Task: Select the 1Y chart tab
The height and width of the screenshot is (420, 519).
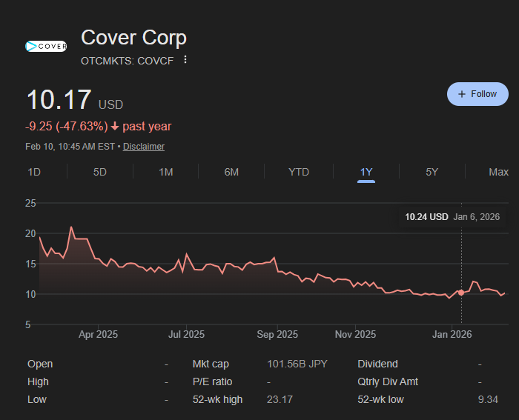Action: [x=366, y=172]
